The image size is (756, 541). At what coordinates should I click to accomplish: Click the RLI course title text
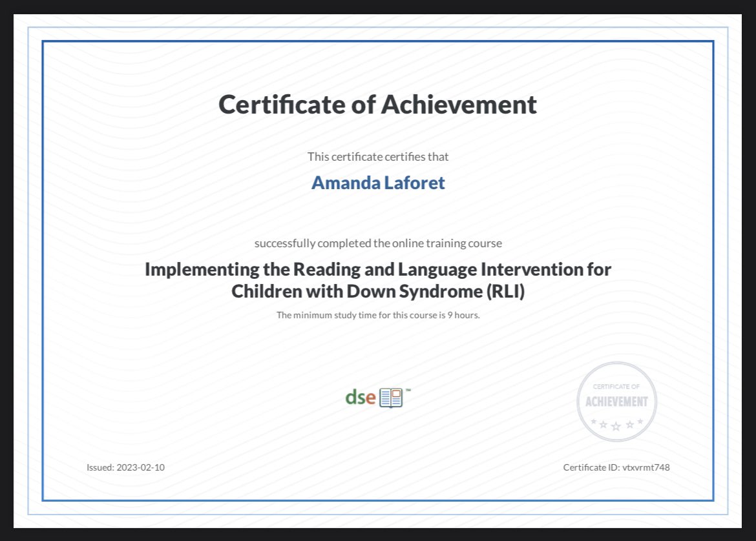coord(378,280)
